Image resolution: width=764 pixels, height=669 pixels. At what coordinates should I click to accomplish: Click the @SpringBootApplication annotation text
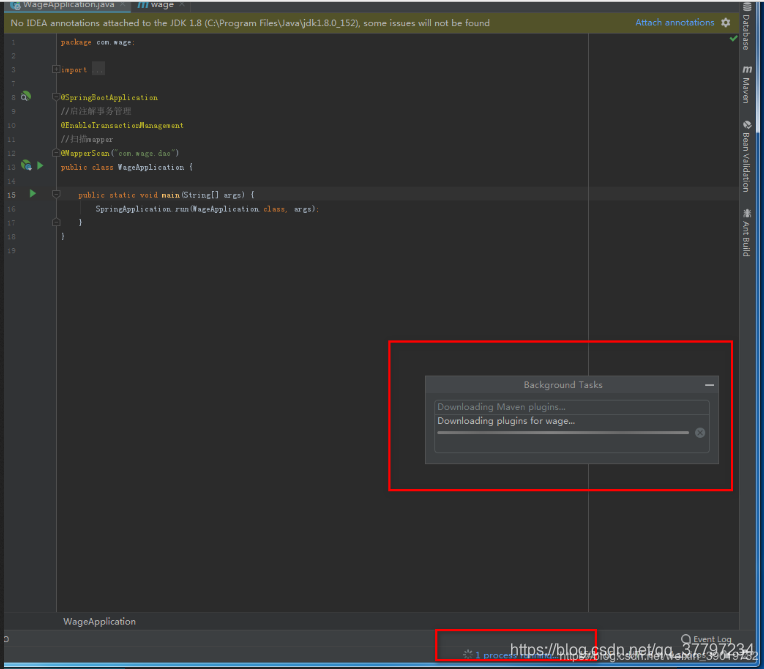click(109, 97)
